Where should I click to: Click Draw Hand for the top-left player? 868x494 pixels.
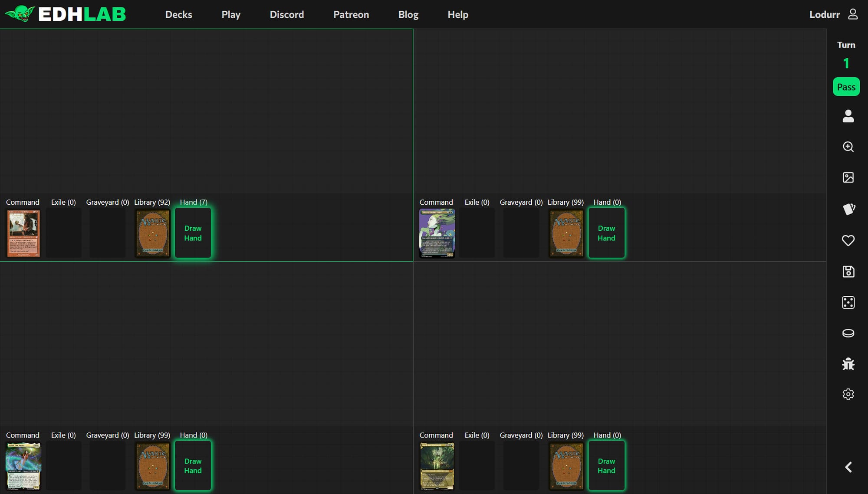tap(193, 233)
